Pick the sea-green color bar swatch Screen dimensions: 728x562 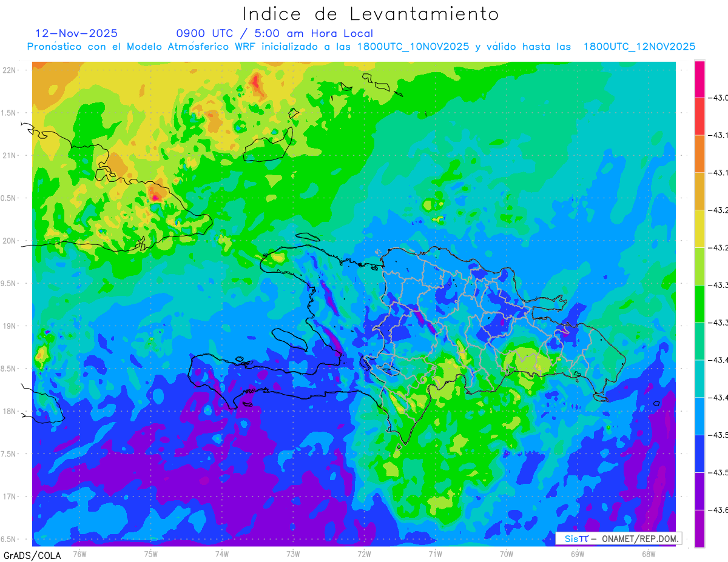pos(699,341)
